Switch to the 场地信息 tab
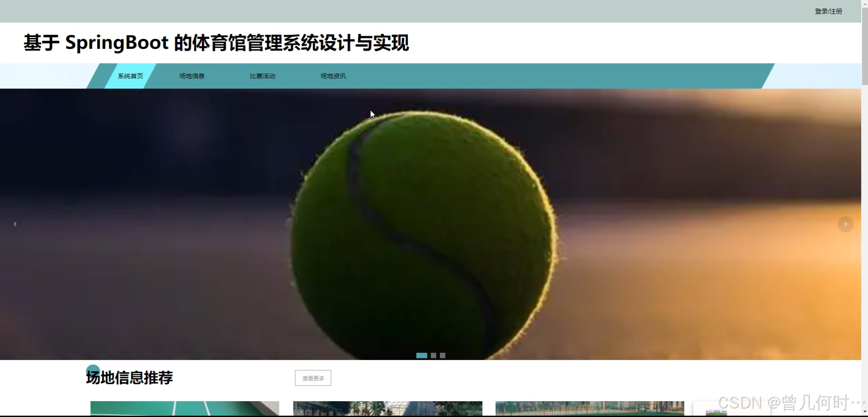 (191, 76)
